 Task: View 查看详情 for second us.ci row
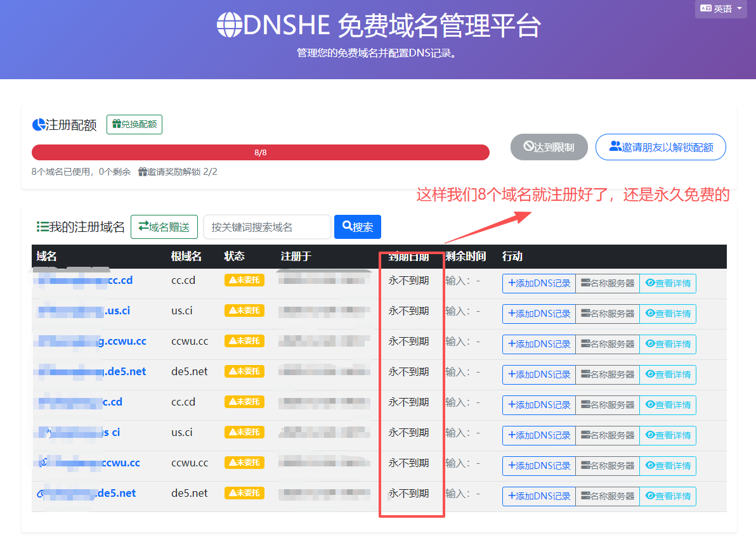tap(668, 435)
